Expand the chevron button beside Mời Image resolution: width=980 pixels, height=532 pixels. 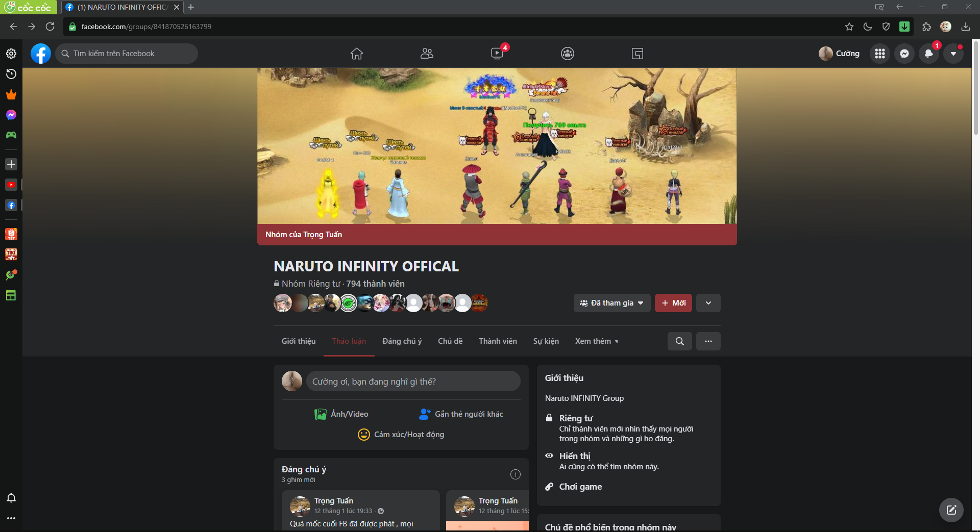click(708, 303)
